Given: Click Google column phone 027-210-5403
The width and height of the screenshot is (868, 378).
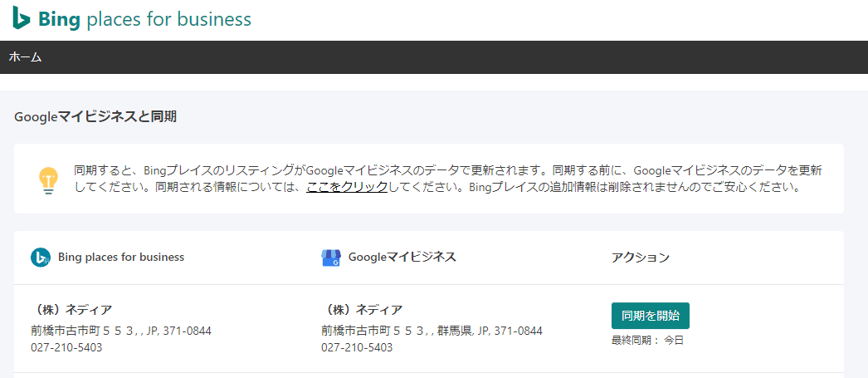Looking at the screenshot, I should click(x=357, y=347).
